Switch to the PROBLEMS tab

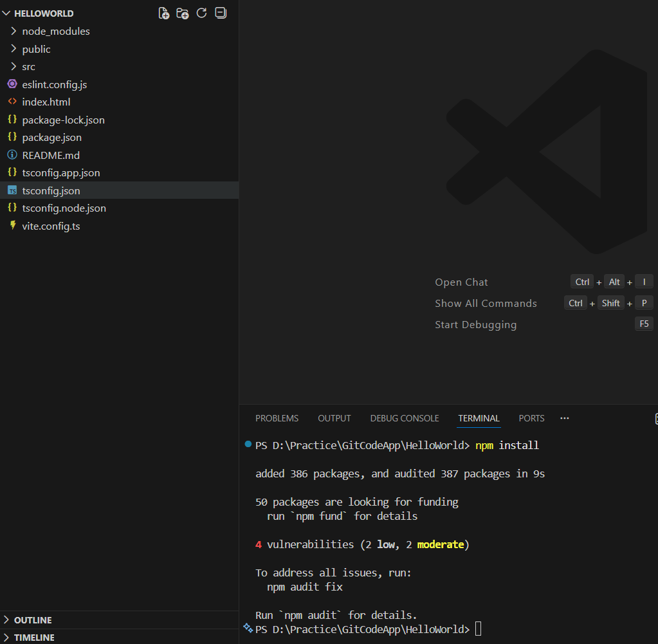(277, 418)
